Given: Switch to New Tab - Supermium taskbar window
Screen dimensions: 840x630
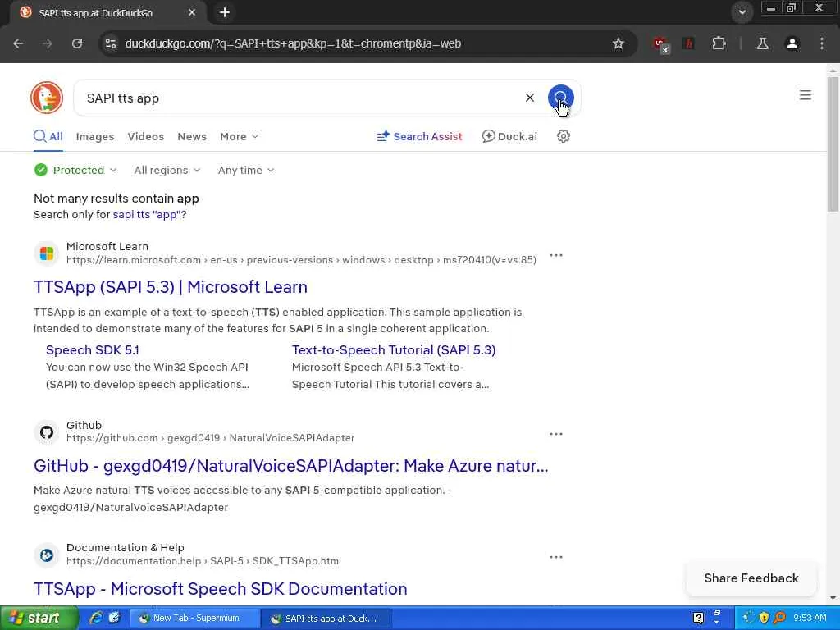Looking at the screenshot, I should click(x=195, y=619).
